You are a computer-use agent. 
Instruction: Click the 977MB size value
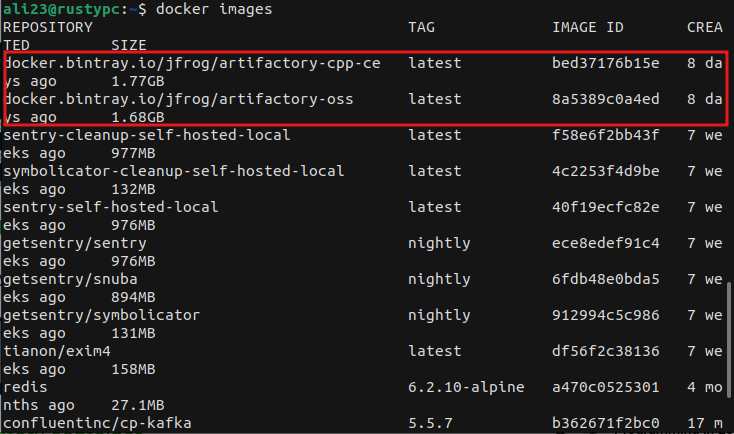[133, 153]
